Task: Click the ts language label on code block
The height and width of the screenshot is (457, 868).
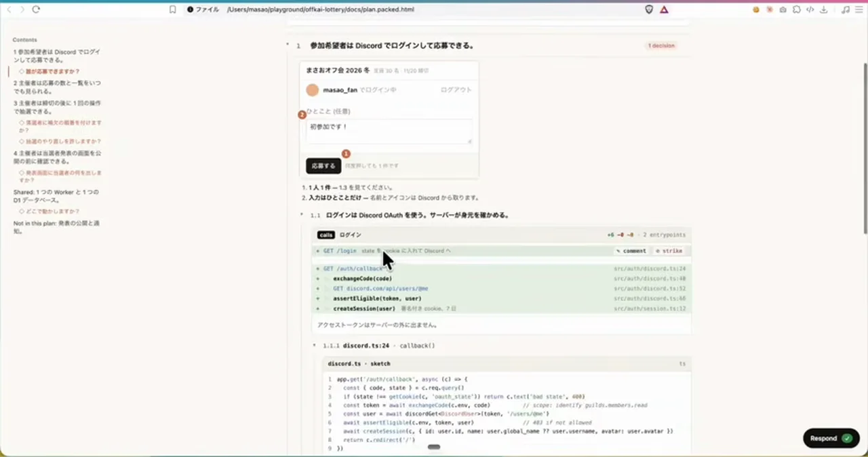Action: click(682, 364)
